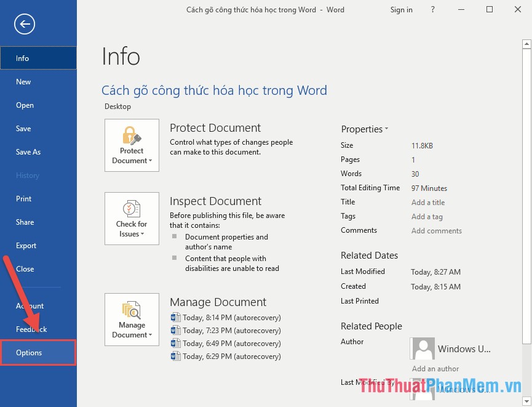Click the Add a tag field

[x=427, y=217]
